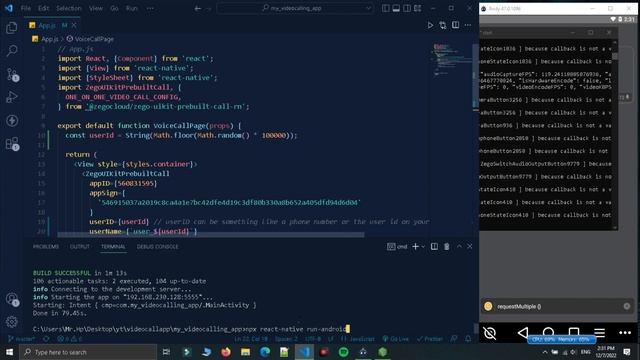
Task: Open the View menu
Action: click(x=96, y=8)
